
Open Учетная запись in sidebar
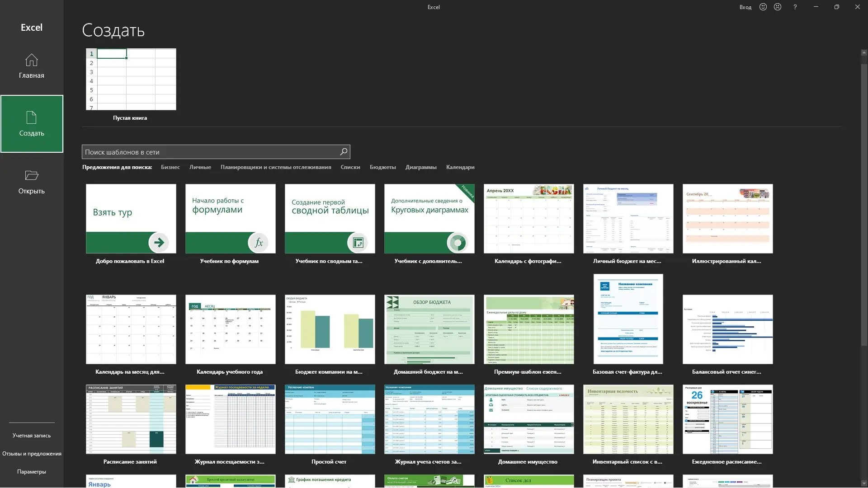pyautogui.click(x=31, y=436)
